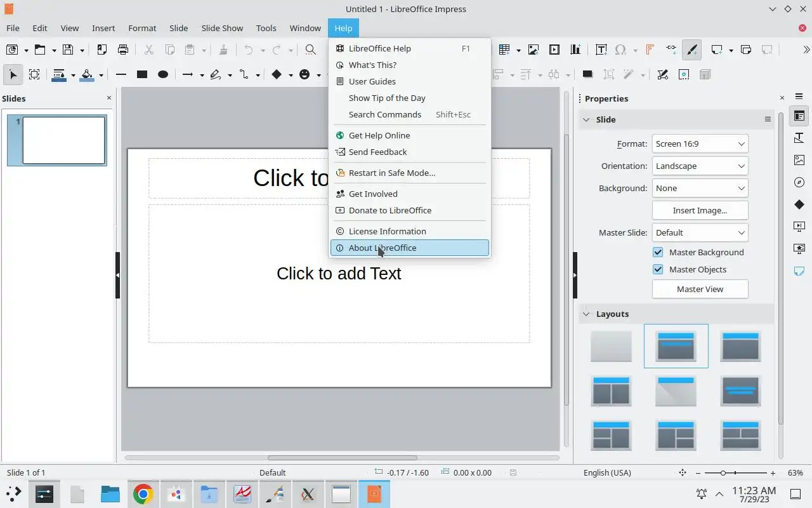The image size is (812, 508).
Task: Open Chrome from the taskbar
Action: [143, 494]
